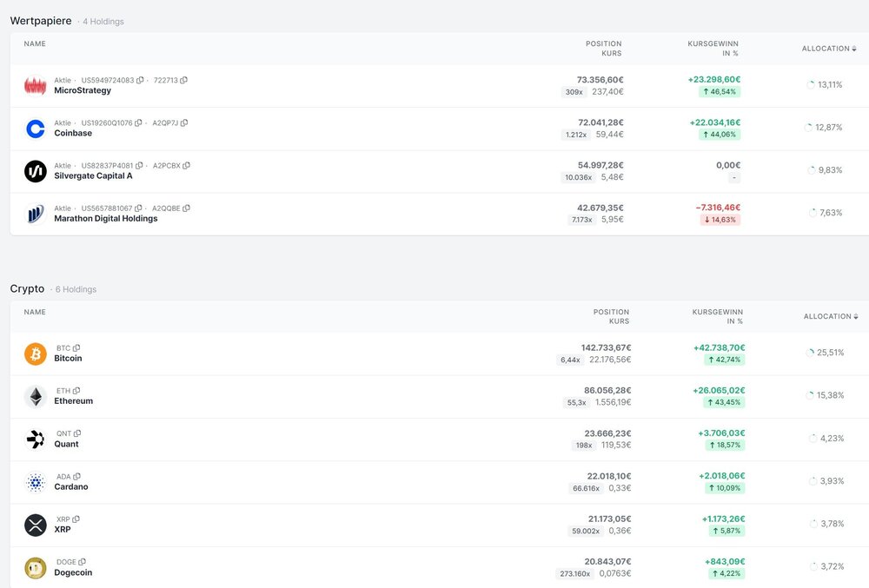The height and width of the screenshot is (588, 869).
Task: Copy Marathon Digital ISIN US5657881067
Action: [138, 208]
